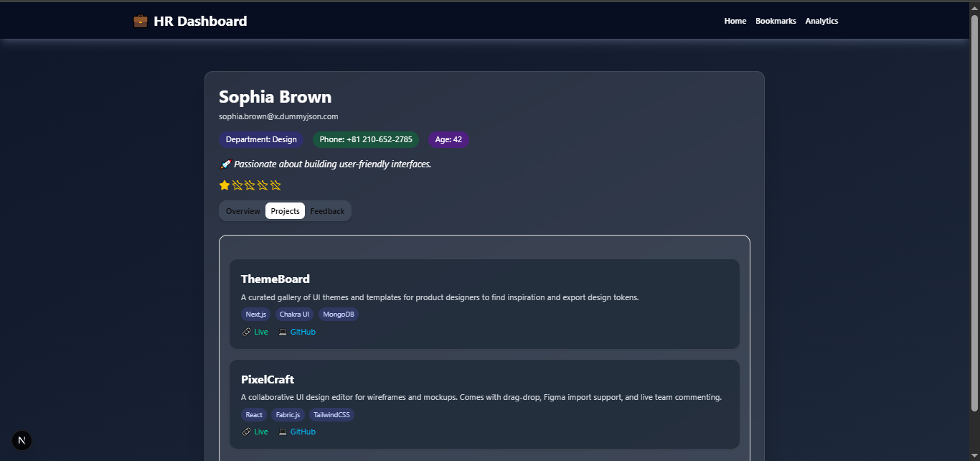Viewport: 980px width, 461px height.
Task: Click the laptop icon beside ThemeBoard GitHub
Action: click(x=283, y=332)
